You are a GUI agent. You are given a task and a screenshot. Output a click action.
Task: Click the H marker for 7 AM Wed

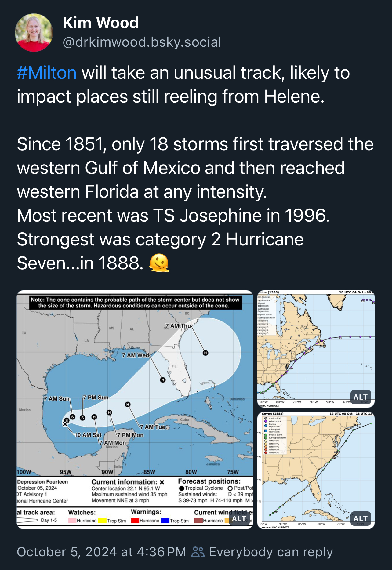pos(163,380)
